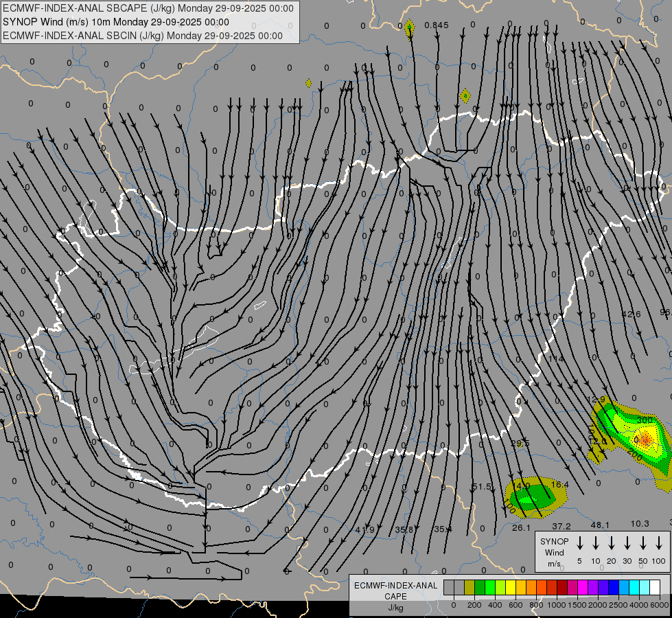The width and height of the screenshot is (672, 618).
Task: Click the 30 m/s wind arrow in legend
Action: click(627, 543)
